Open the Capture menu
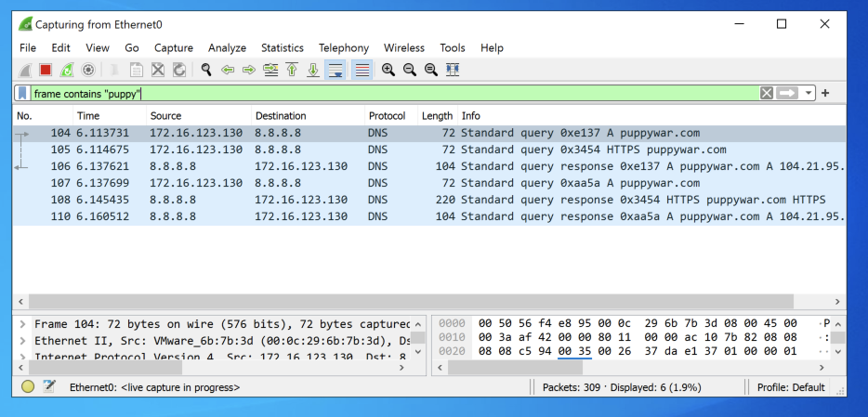Screen dimensions: 868x417 (174, 48)
